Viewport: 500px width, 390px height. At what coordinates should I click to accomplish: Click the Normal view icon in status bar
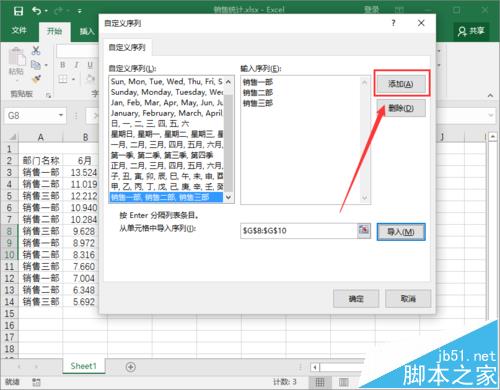(x=320, y=382)
